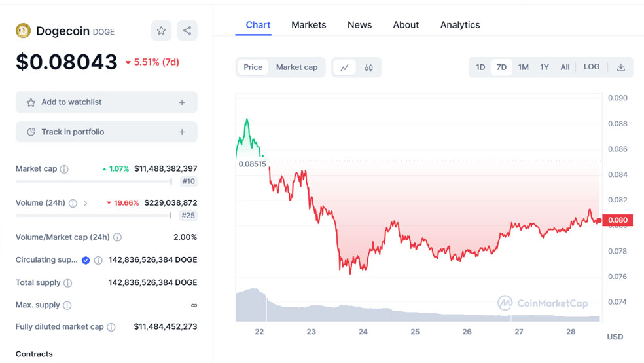This screenshot has height=363, width=644.
Task: Click the Dogecoin logo image
Action: tap(23, 31)
